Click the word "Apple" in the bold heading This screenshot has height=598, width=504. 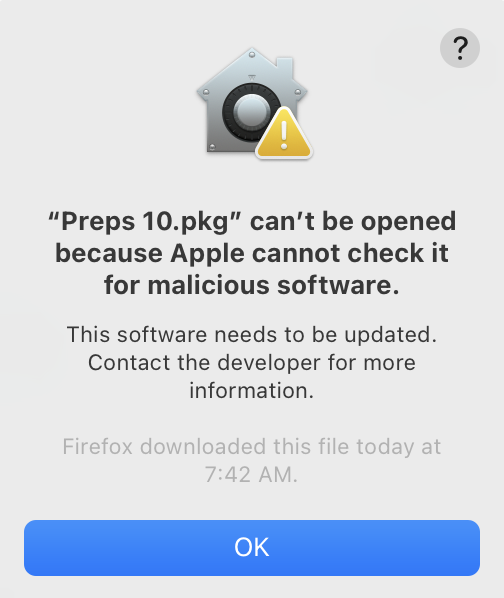pyautogui.click(x=207, y=254)
